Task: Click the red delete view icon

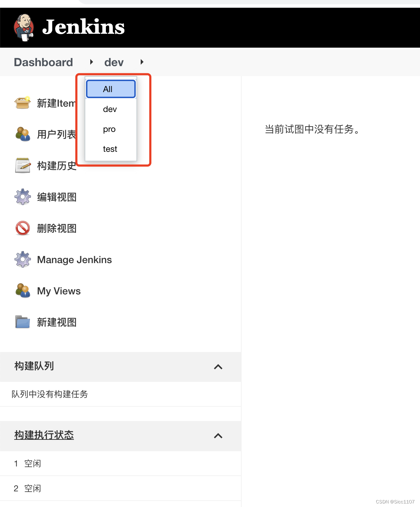Action: click(23, 228)
